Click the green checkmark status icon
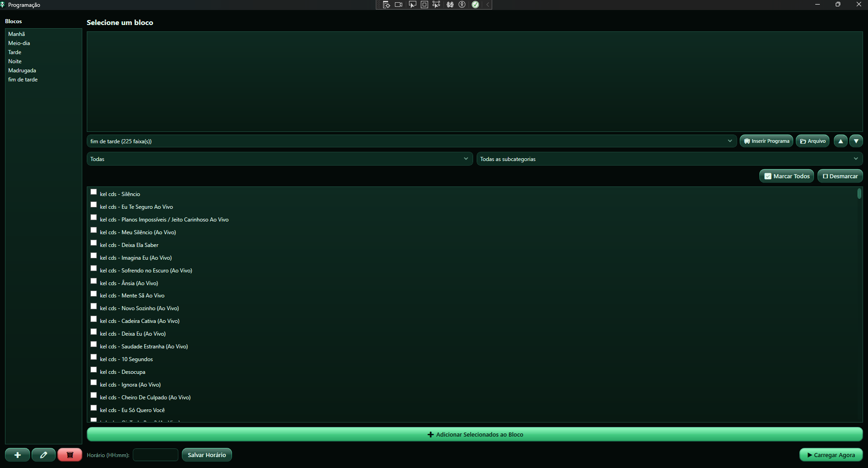The height and width of the screenshot is (468, 868). 475,5
